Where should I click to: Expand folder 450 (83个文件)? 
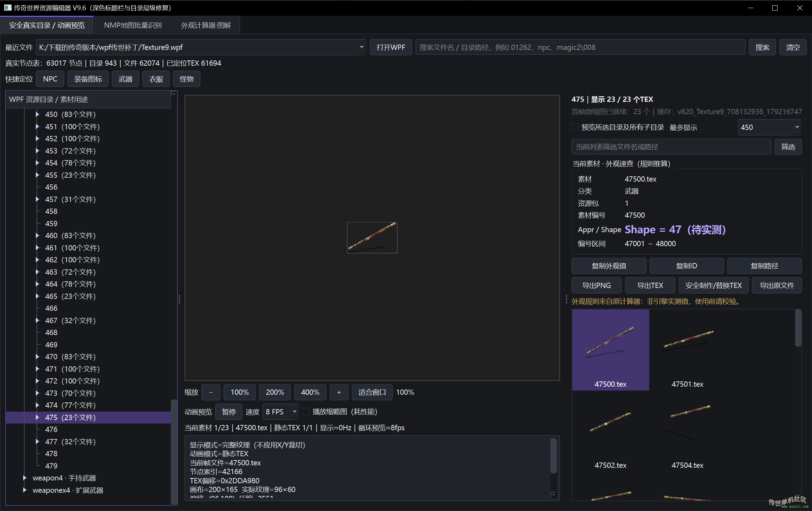click(37, 114)
